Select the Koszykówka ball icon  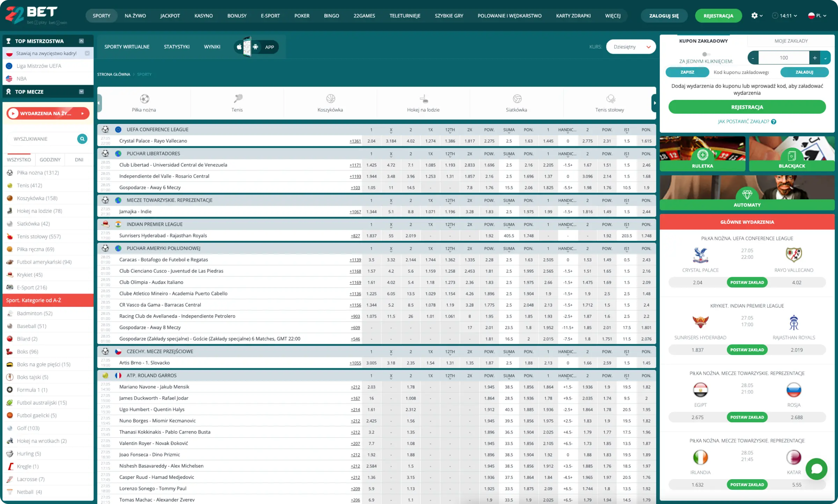click(330, 99)
